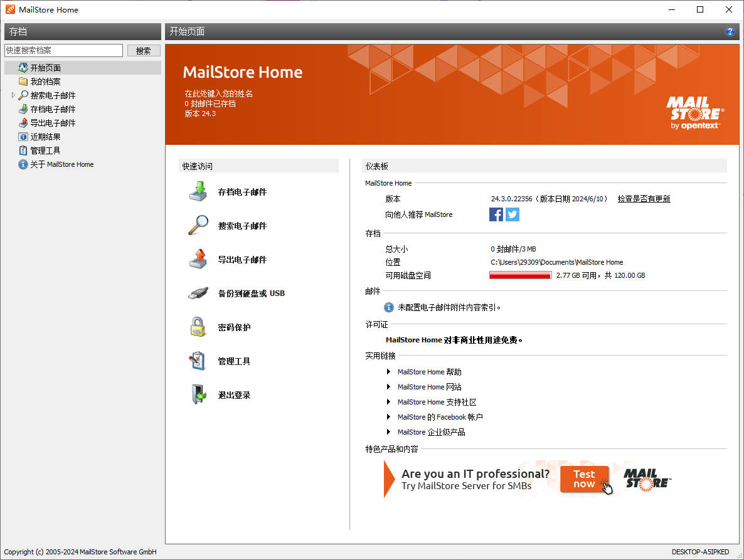Select 近期结果 in the sidebar tree

(45, 137)
